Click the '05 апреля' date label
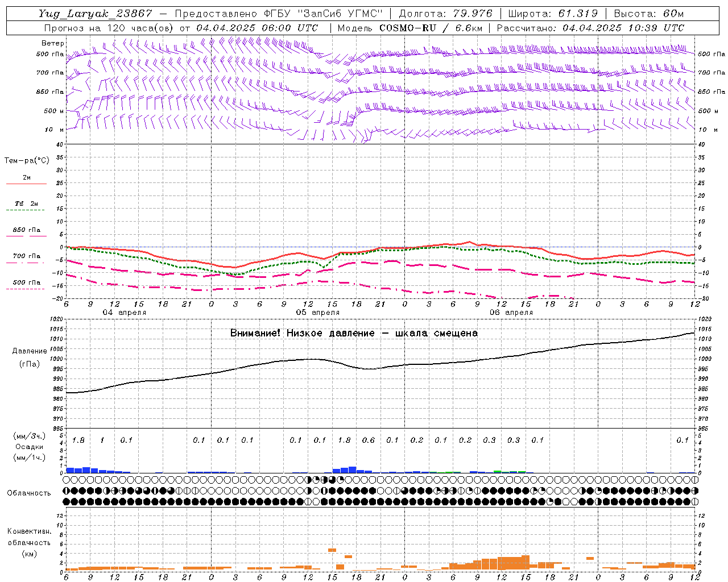 pos(318,313)
